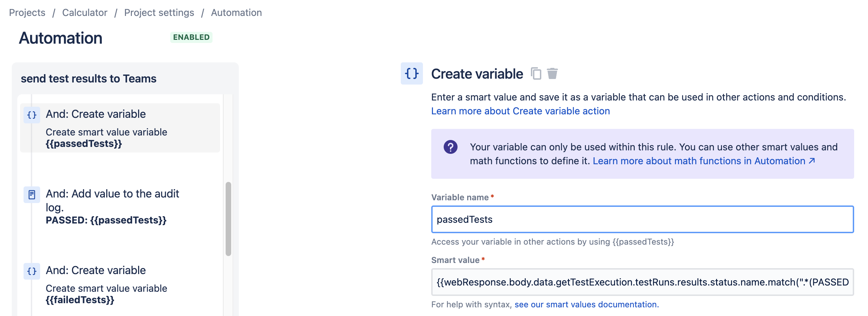This screenshot has height=316, width=868.
Task: Focus the Smart value input field
Action: point(642,282)
